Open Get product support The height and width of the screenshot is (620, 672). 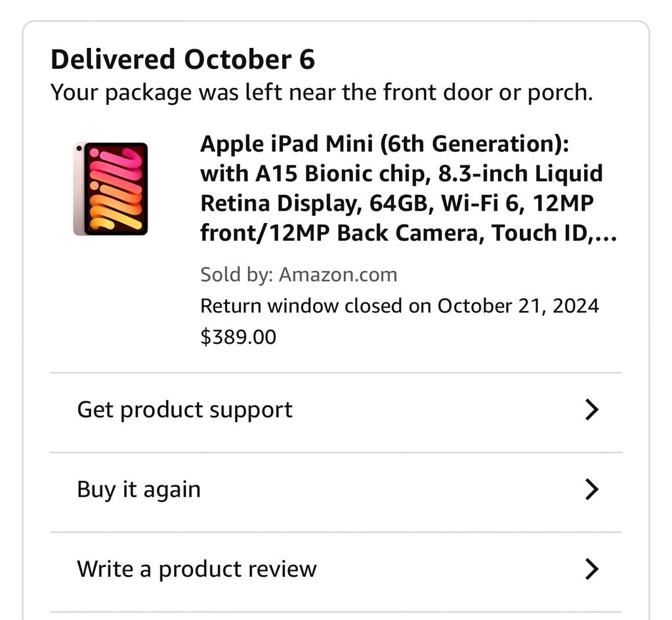coord(184,409)
